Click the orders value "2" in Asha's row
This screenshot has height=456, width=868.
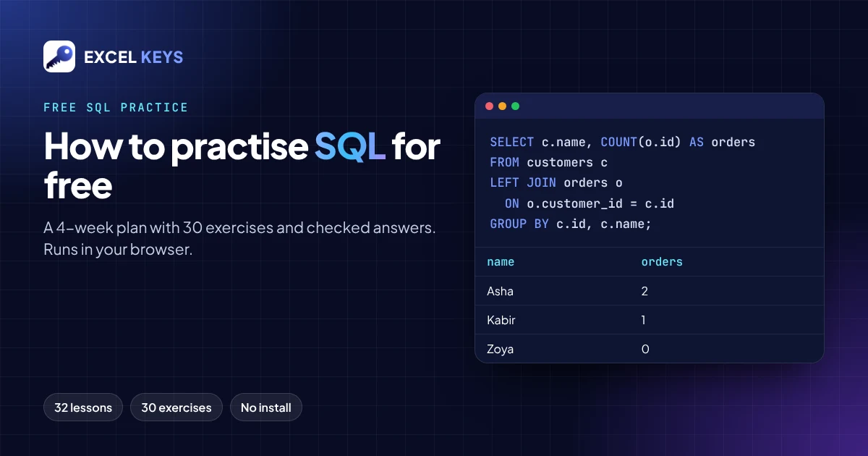[x=644, y=291]
